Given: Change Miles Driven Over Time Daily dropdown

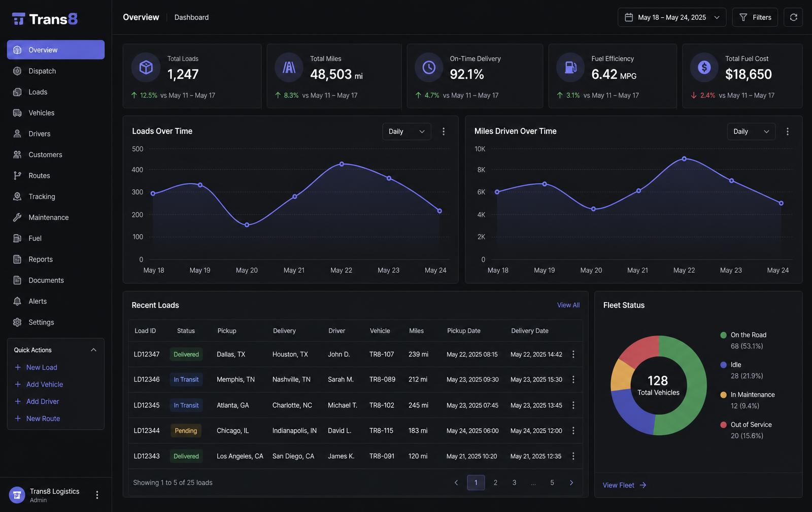Looking at the screenshot, I should 751,132.
